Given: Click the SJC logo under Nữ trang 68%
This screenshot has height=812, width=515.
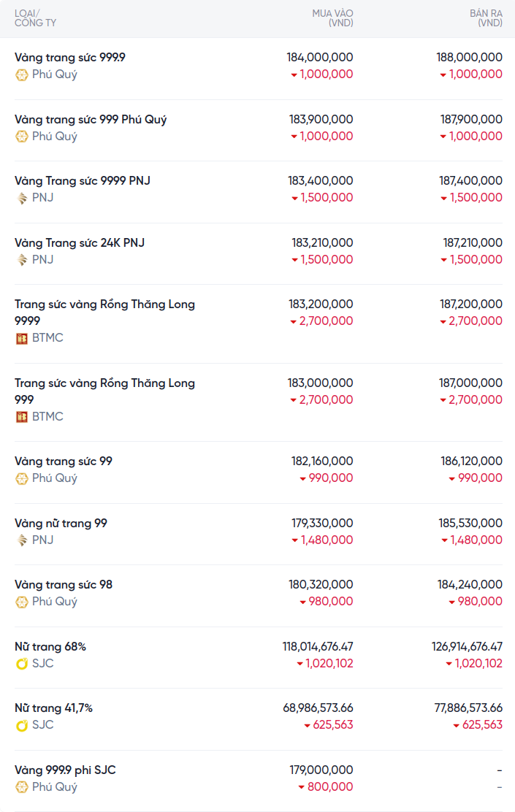Looking at the screenshot, I should [x=22, y=664].
